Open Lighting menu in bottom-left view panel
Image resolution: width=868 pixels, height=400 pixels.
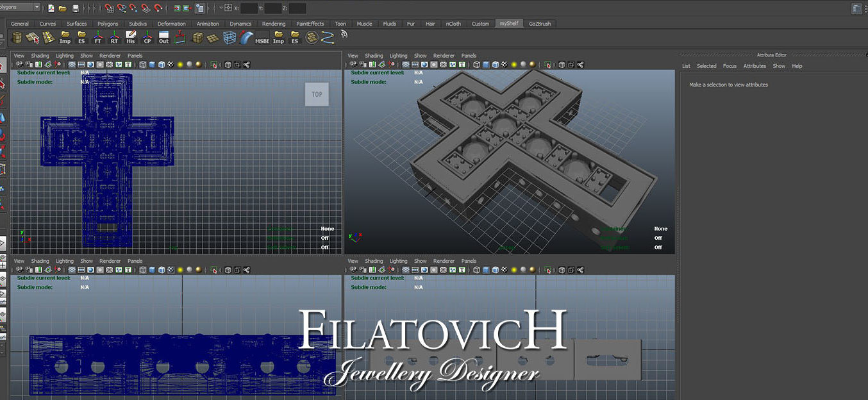65,261
